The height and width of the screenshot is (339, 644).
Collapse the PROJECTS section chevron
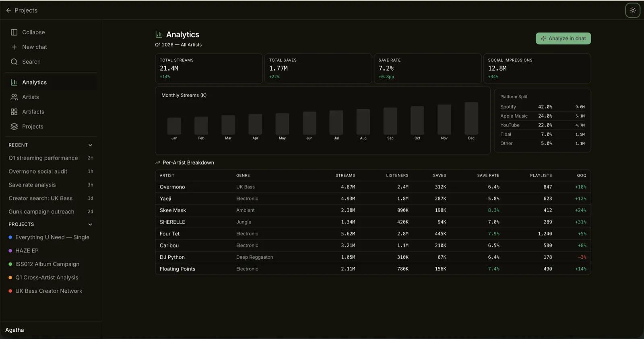(90, 225)
